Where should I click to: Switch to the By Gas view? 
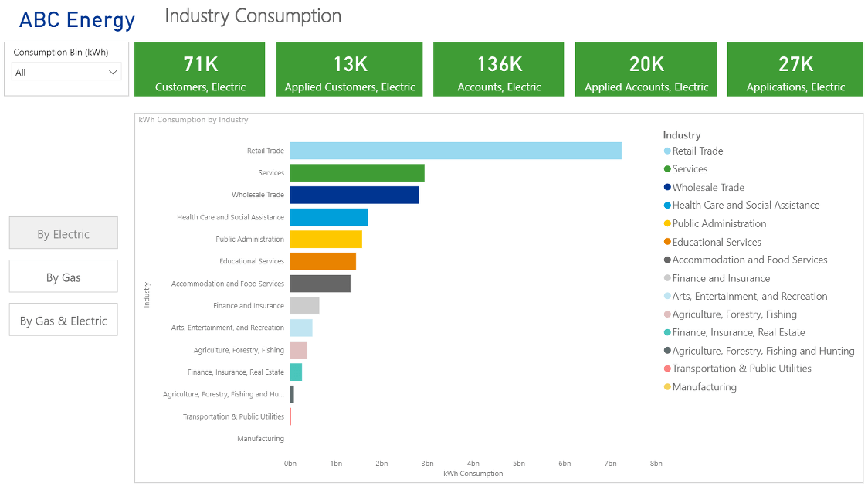click(63, 276)
